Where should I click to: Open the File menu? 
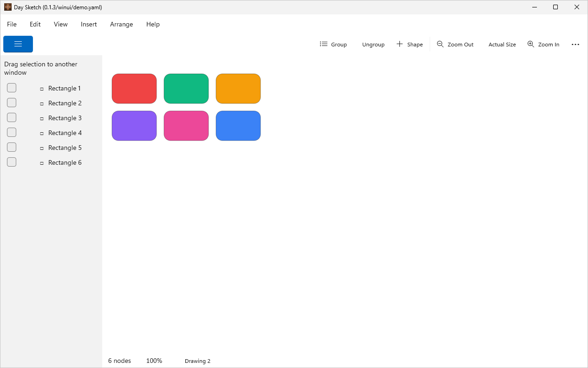(12, 24)
